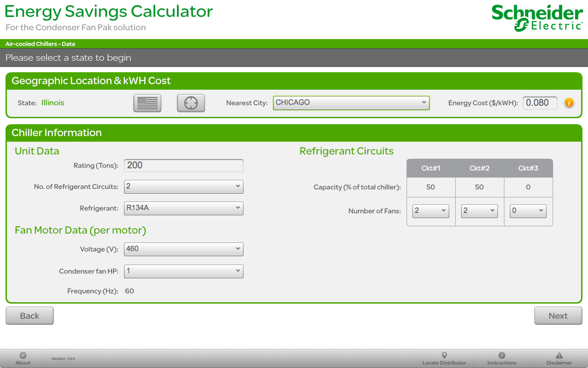The width and height of the screenshot is (588, 368).
Task: Click the Geographic Location & kWH Cost header
Action: [x=91, y=81]
